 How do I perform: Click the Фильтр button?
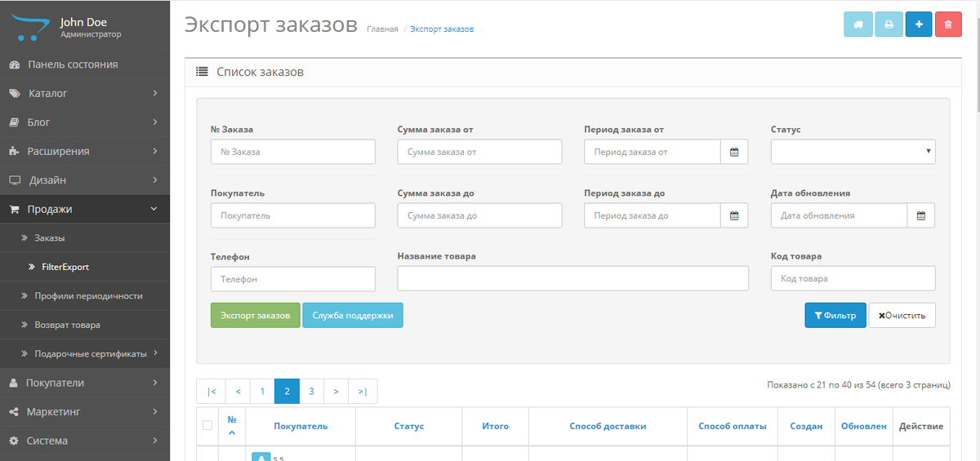(x=835, y=315)
